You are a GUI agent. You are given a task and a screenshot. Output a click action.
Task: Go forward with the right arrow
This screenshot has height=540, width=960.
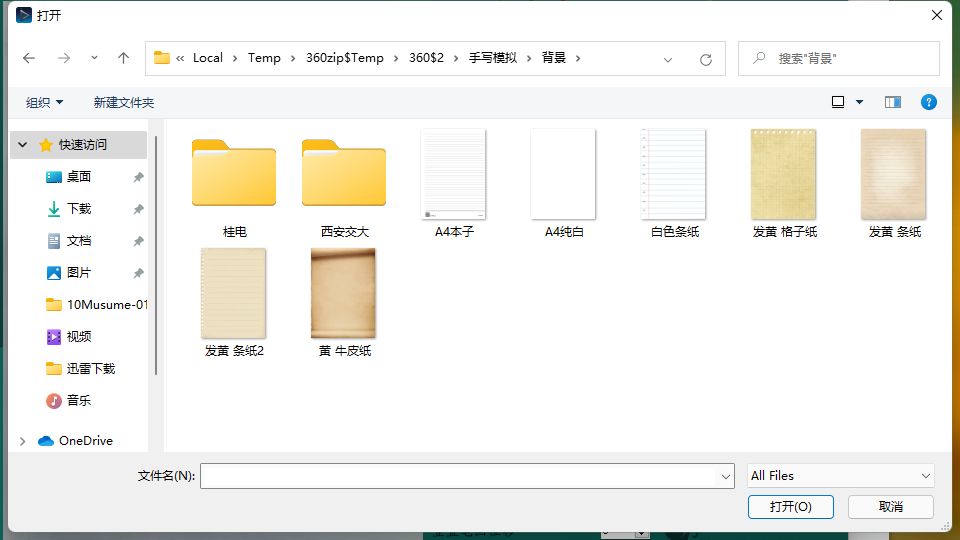tap(64, 58)
